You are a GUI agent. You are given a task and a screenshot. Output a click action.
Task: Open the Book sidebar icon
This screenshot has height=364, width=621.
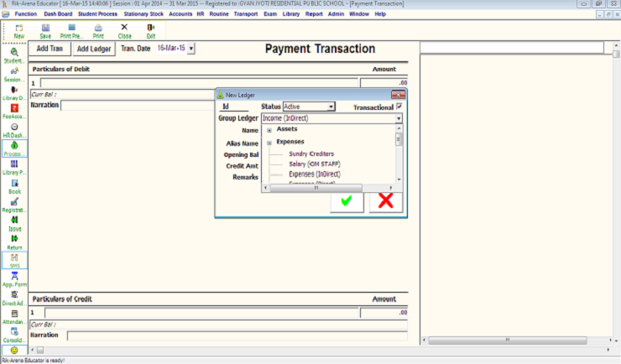pos(14,186)
